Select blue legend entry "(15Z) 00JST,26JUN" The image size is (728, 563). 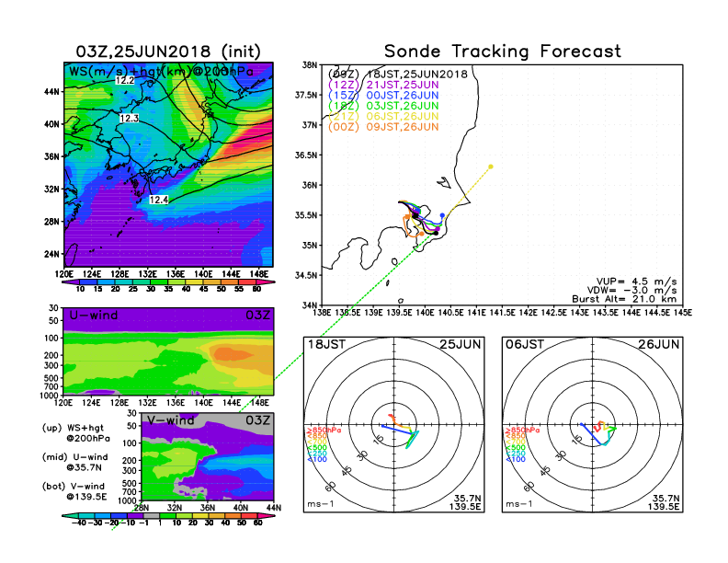(x=383, y=96)
